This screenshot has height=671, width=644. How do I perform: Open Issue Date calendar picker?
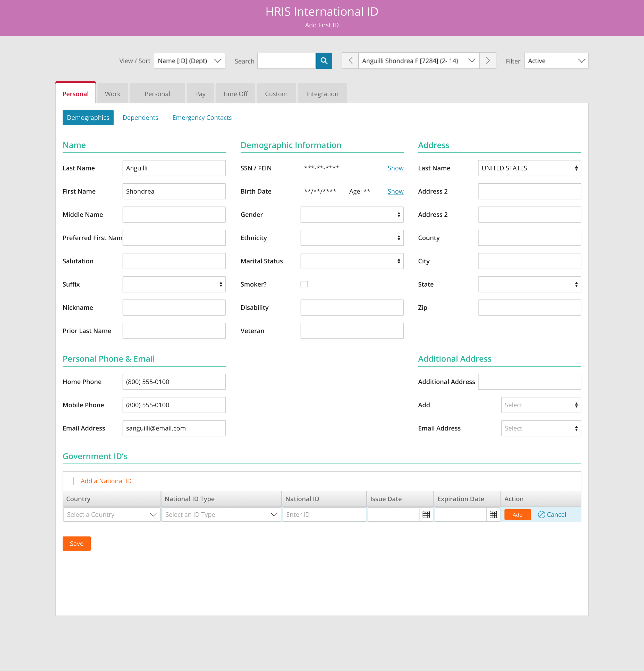[x=426, y=514]
